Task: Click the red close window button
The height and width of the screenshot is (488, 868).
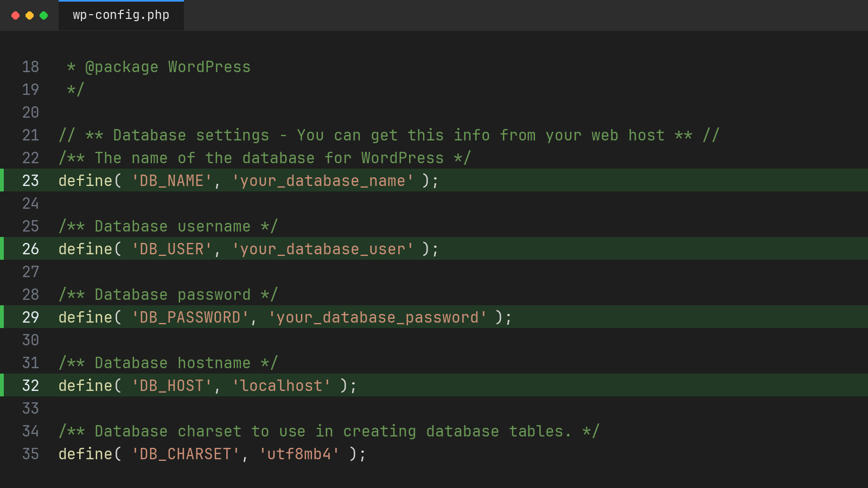Action: pyautogui.click(x=16, y=15)
